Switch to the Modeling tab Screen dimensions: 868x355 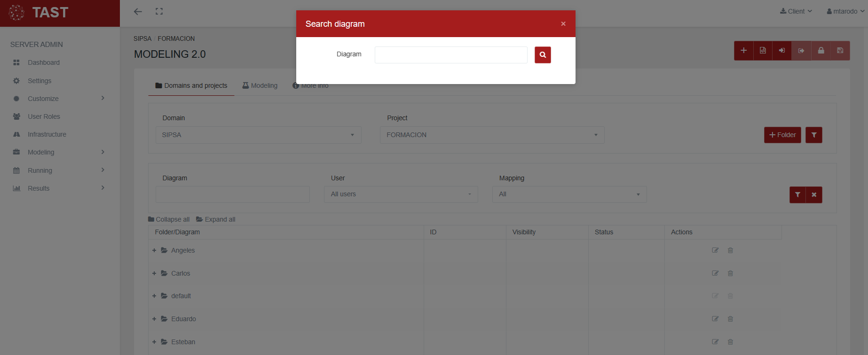tap(260, 85)
